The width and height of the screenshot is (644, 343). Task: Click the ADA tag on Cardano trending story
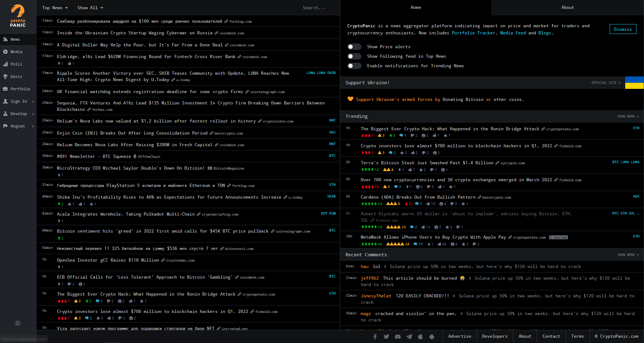tap(636, 196)
